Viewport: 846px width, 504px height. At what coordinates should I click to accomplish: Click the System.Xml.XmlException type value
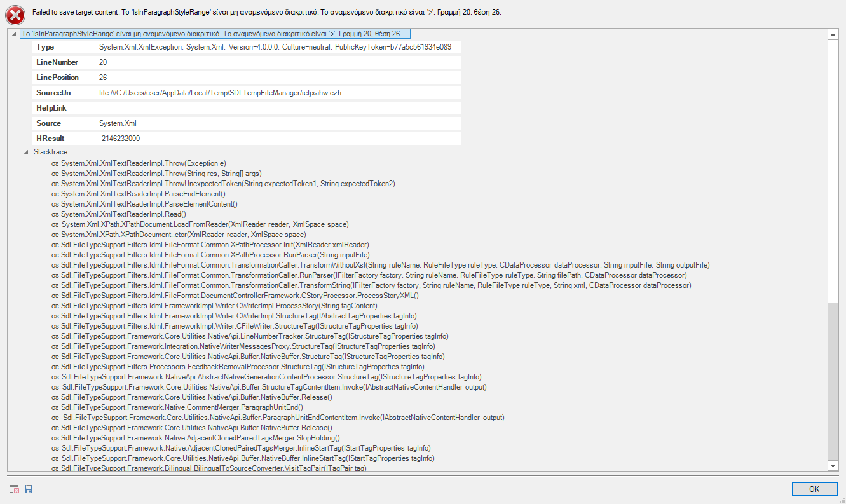[275, 47]
